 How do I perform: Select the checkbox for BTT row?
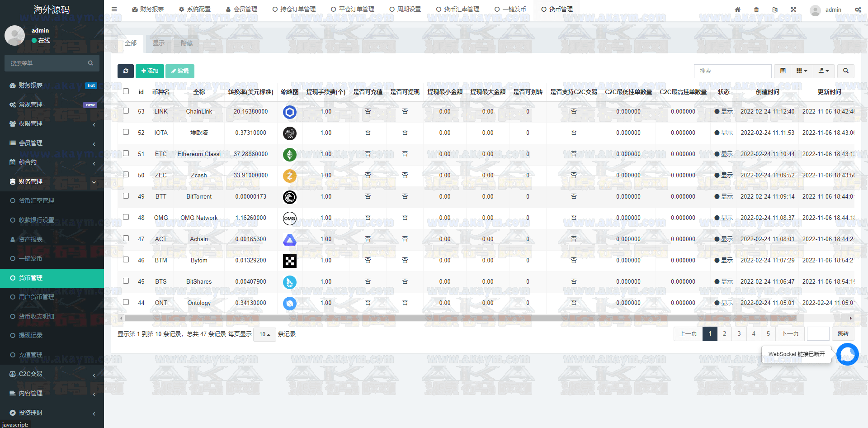[x=126, y=196]
